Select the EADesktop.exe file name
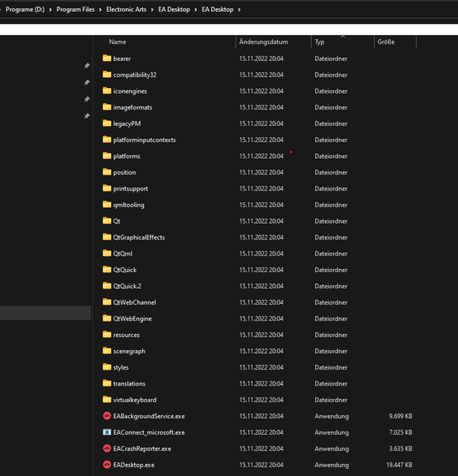 [x=133, y=465]
